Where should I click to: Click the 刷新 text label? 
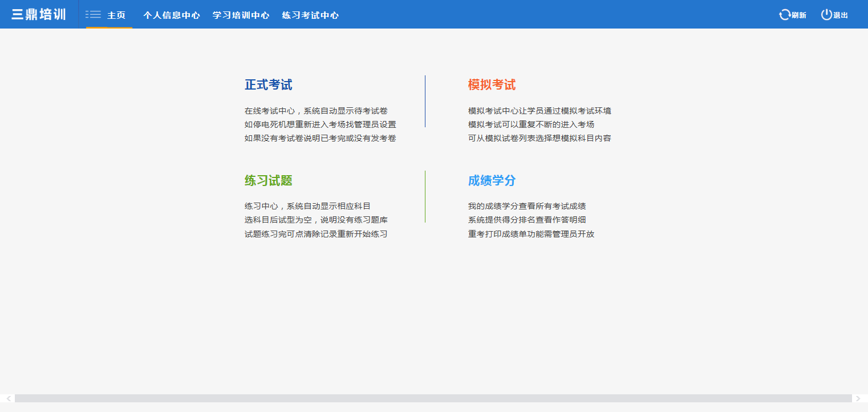pos(799,15)
